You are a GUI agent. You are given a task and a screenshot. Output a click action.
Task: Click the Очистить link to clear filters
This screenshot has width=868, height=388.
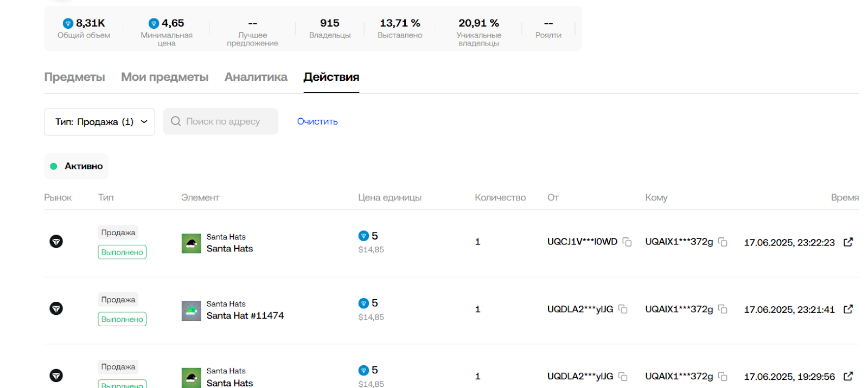coord(317,121)
